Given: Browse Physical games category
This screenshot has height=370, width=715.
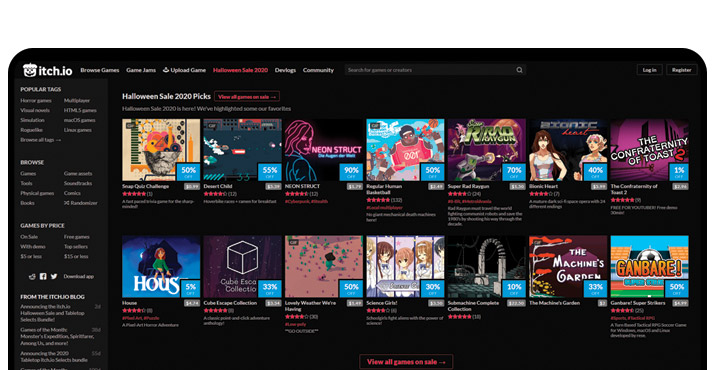Looking at the screenshot, I should (37, 193).
